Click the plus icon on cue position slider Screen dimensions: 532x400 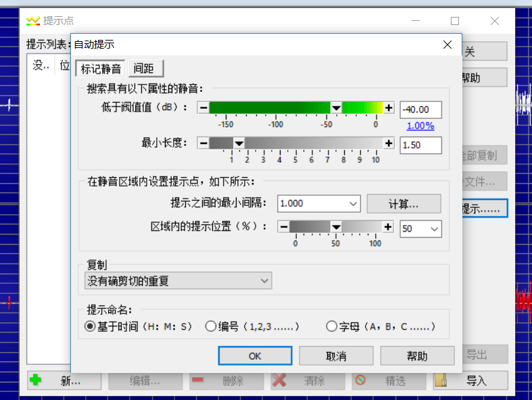(x=388, y=226)
